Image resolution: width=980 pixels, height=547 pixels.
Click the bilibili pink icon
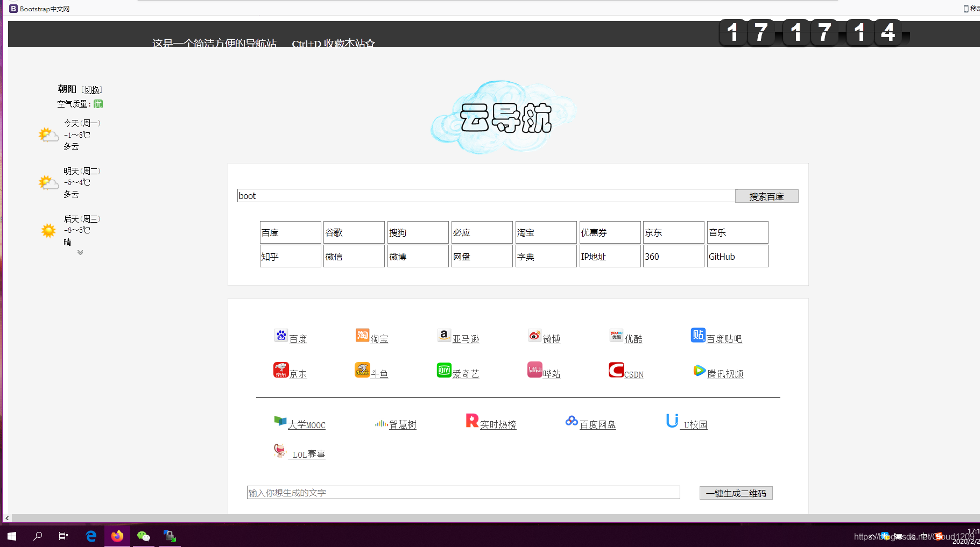(x=535, y=370)
